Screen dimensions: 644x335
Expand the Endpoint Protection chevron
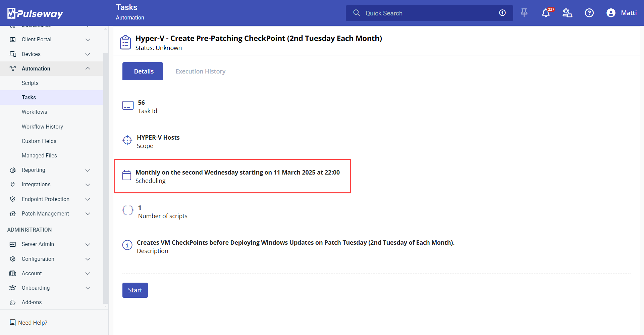click(x=88, y=199)
